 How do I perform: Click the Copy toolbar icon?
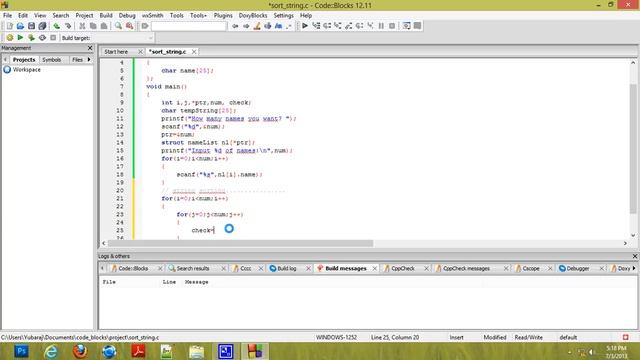(x=93, y=26)
